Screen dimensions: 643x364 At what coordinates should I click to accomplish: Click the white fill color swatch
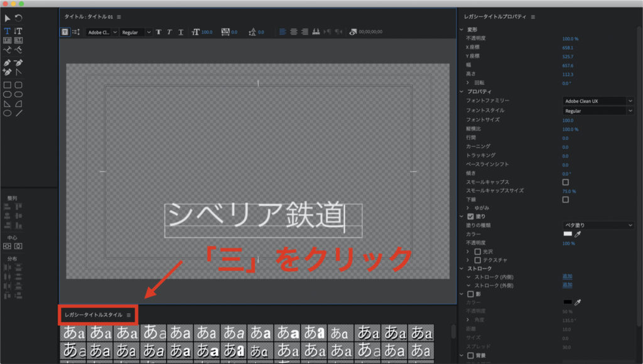[568, 234]
